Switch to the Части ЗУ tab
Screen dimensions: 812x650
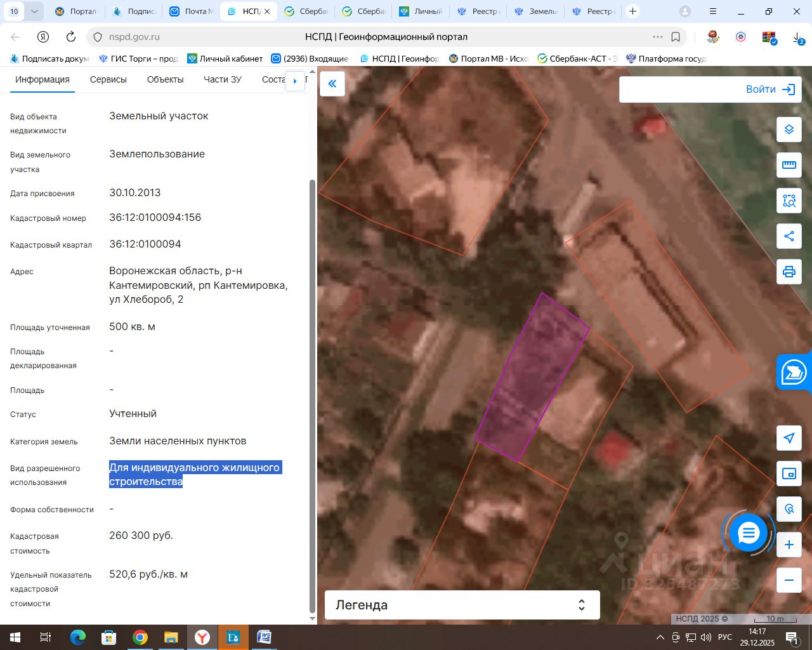223,79
